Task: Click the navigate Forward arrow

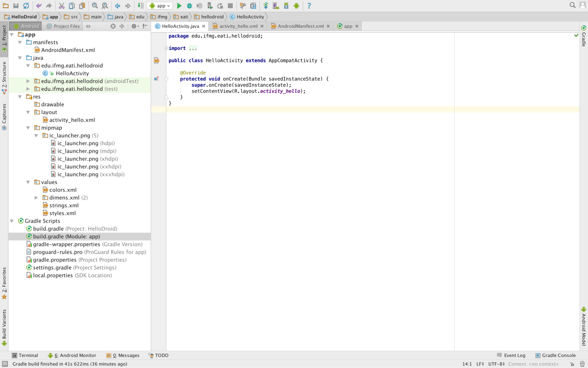Action: [128, 6]
